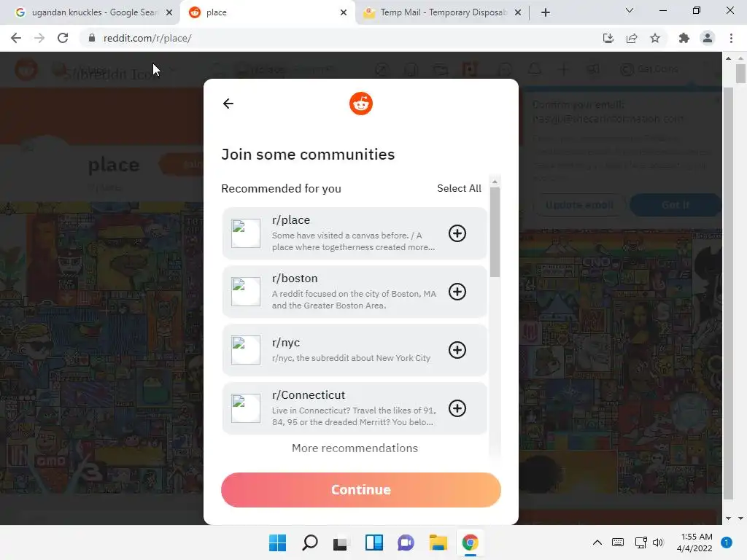Viewport: 747px width, 560px height.
Task: Go back with the dialog's arrow icon
Action: [x=228, y=104]
